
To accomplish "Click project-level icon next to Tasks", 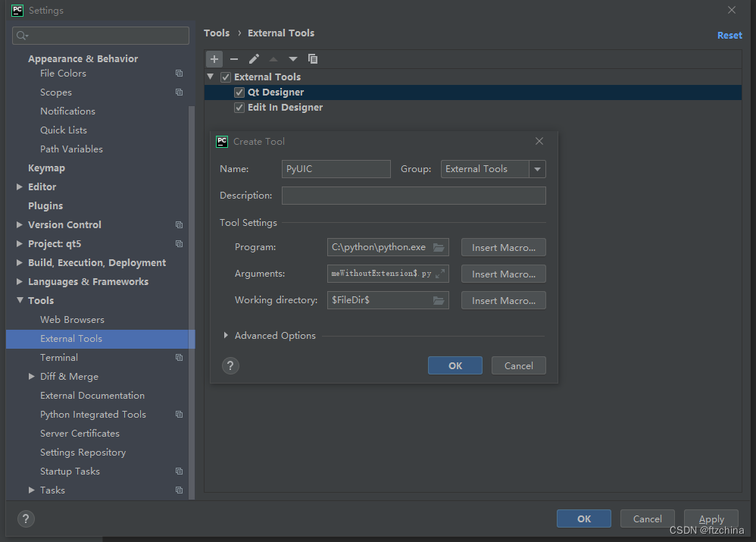I will pyautogui.click(x=179, y=490).
